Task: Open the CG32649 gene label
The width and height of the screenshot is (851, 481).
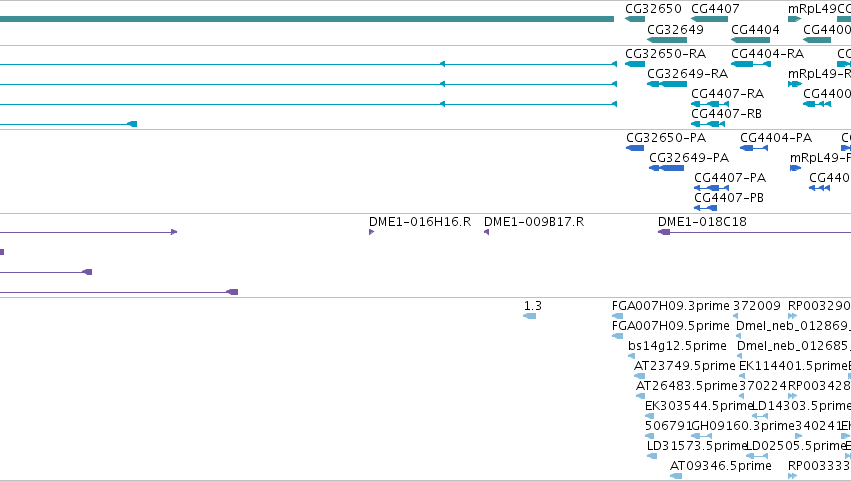Action: [675, 30]
